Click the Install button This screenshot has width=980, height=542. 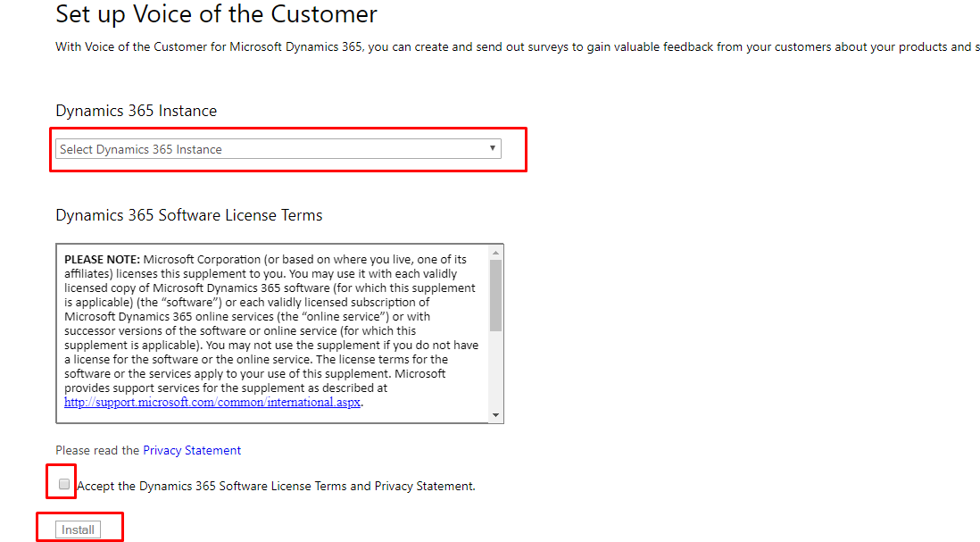[x=79, y=529]
